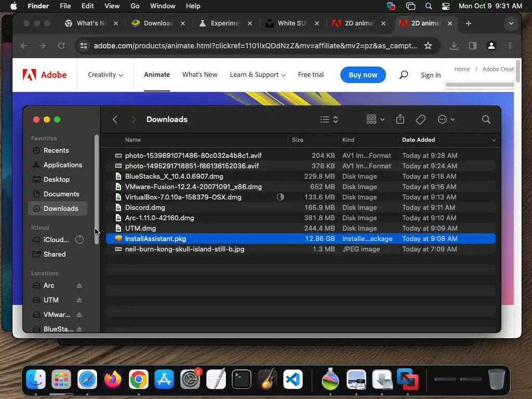532x399 pixels.
Task: Click the Chrome address bar URL
Action: 255,46
